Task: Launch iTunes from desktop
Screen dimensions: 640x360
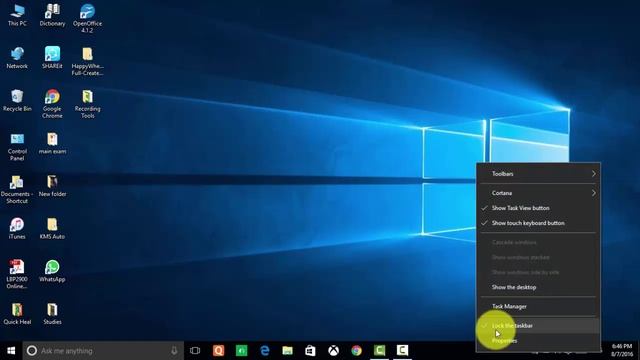Action: tap(17, 229)
